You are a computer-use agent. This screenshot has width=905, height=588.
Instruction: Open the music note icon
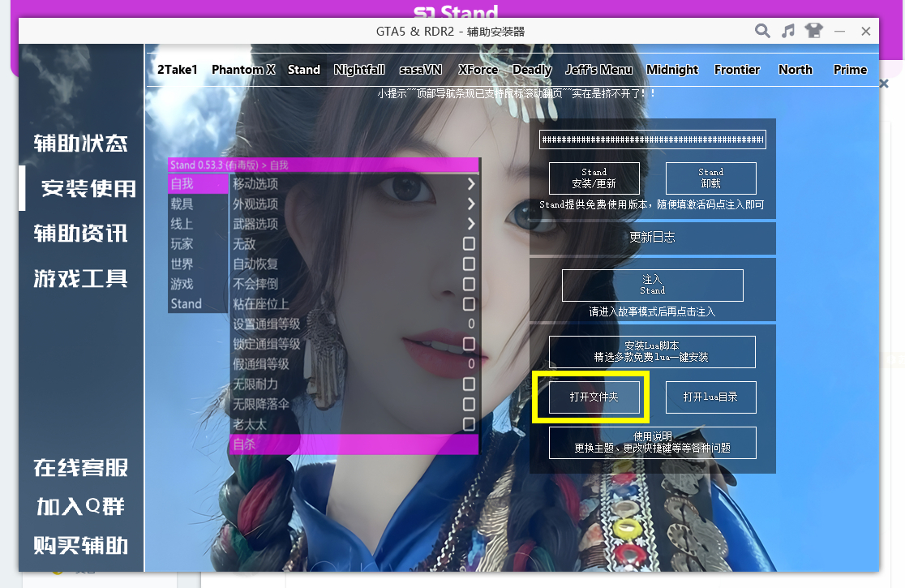[787, 32]
